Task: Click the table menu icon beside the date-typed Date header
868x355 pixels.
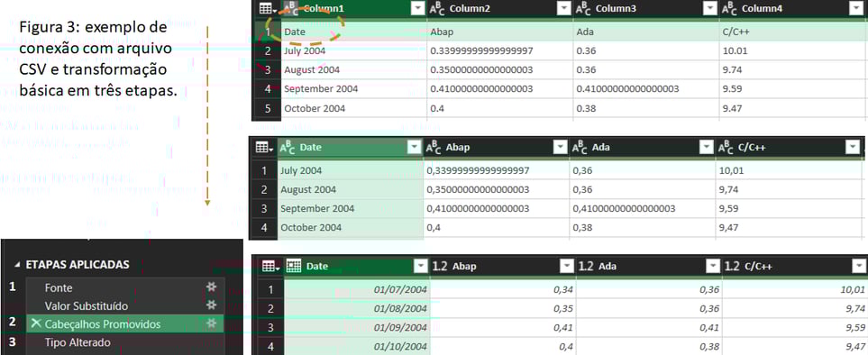Action: (x=270, y=267)
